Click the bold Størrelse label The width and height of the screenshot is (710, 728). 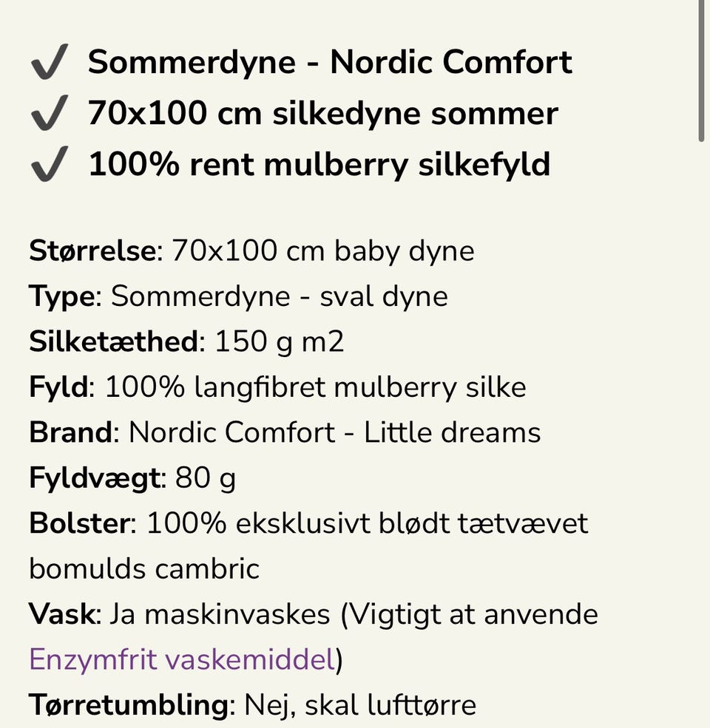(92, 251)
